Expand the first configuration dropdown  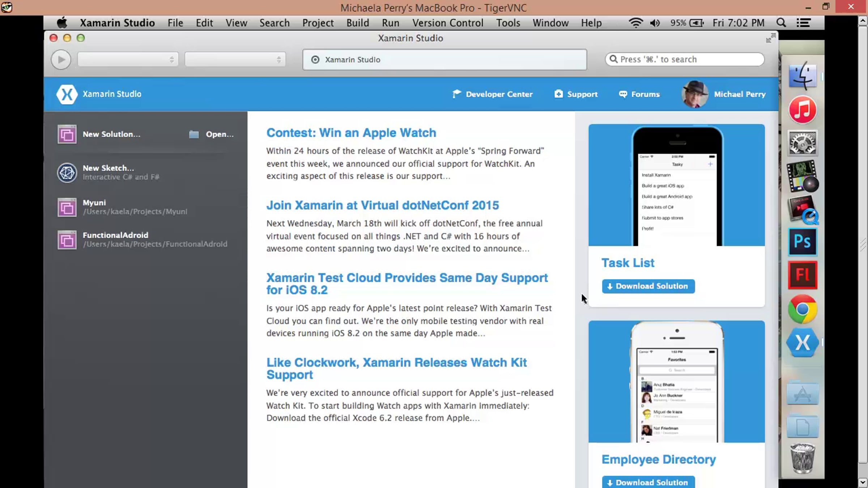pyautogui.click(x=128, y=60)
